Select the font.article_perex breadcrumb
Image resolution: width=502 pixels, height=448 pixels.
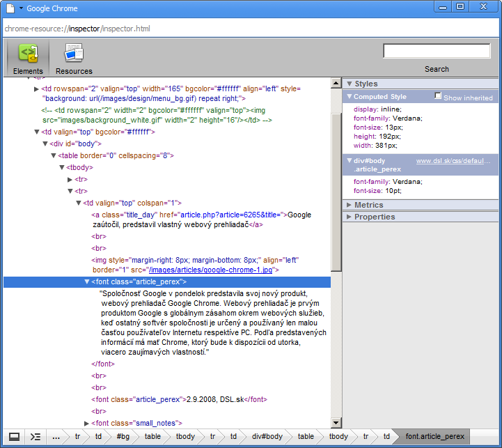pos(434,436)
